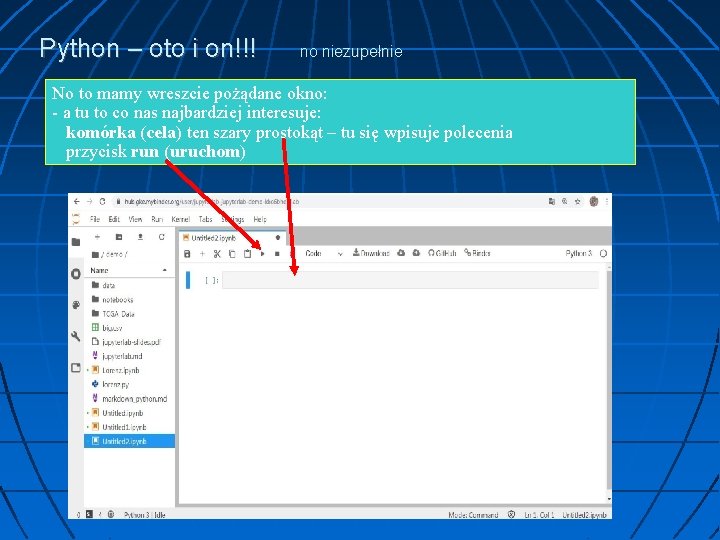Reload the page with the browser refresh icon
The height and width of the screenshot is (540, 720).
pos(102,202)
